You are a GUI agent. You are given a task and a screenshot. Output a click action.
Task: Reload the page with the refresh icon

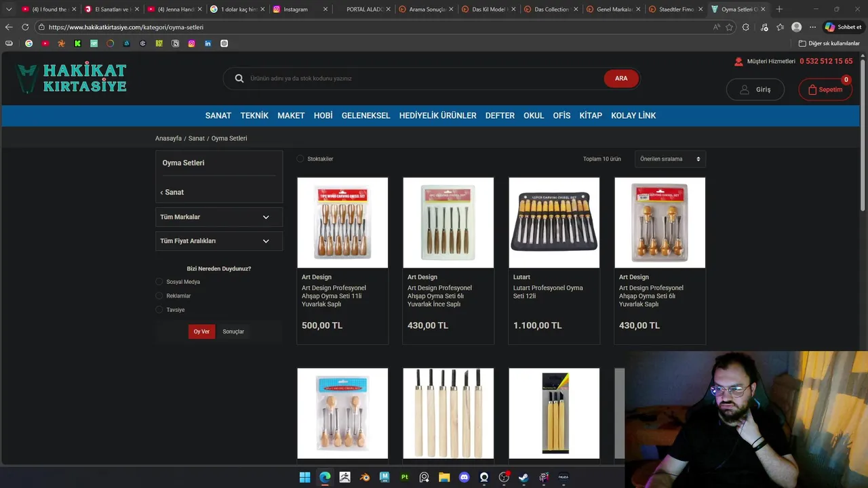25,27
